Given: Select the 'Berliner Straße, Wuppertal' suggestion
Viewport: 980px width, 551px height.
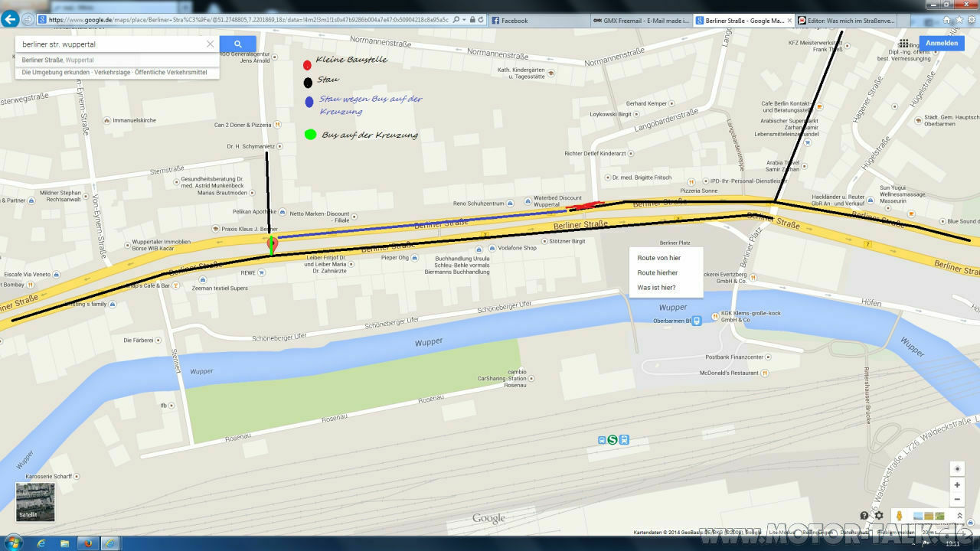Looking at the screenshot, I should click(x=58, y=60).
